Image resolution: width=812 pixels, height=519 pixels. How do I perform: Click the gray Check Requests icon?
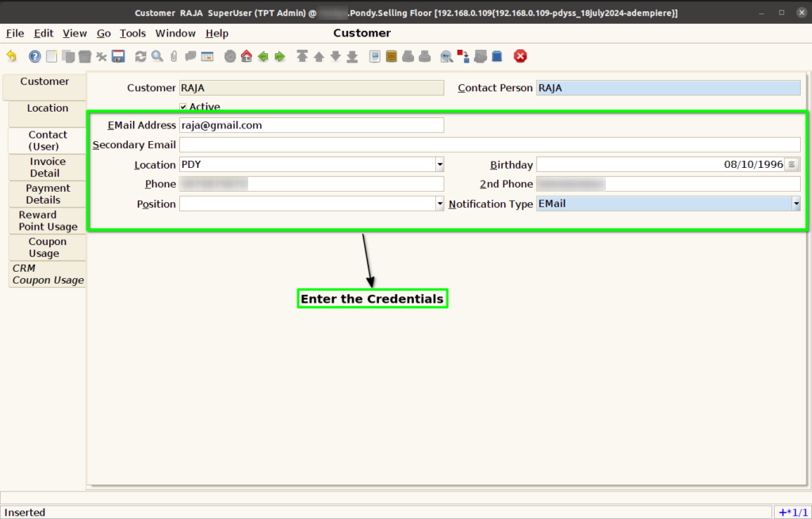click(480, 56)
